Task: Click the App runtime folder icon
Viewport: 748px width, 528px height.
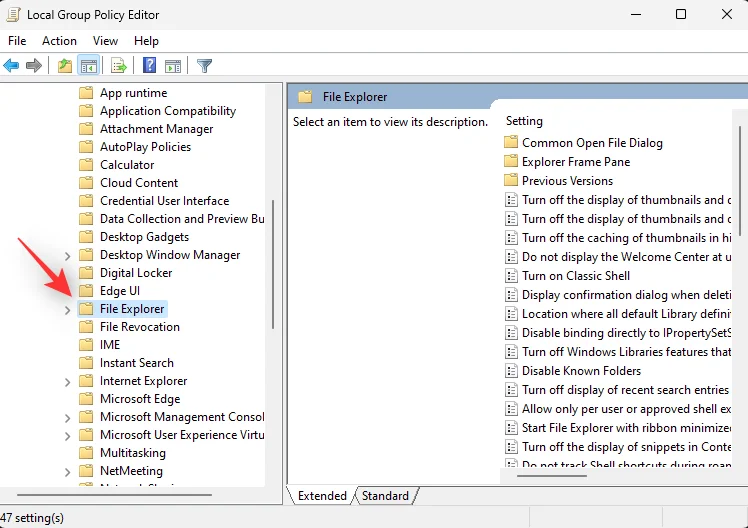Action: [86, 93]
